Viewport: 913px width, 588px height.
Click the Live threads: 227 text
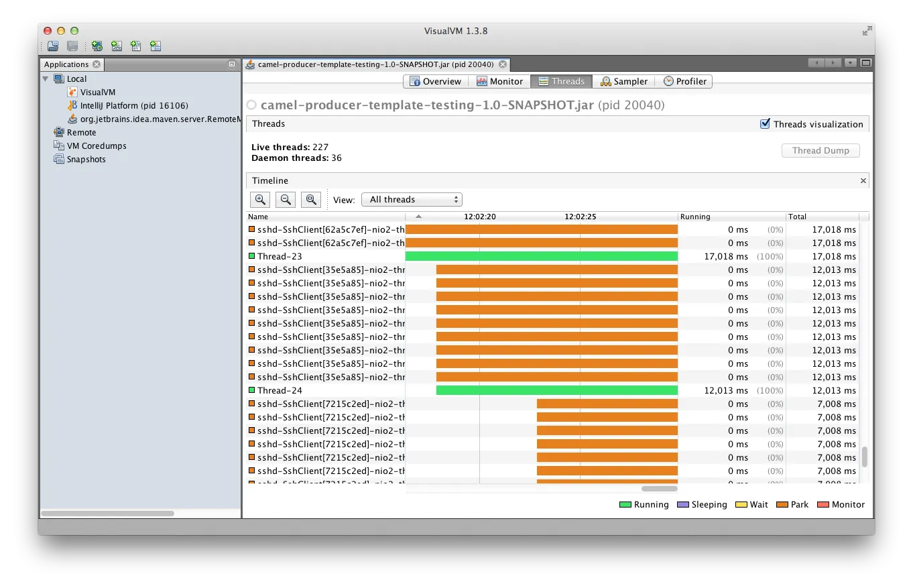(290, 147)
